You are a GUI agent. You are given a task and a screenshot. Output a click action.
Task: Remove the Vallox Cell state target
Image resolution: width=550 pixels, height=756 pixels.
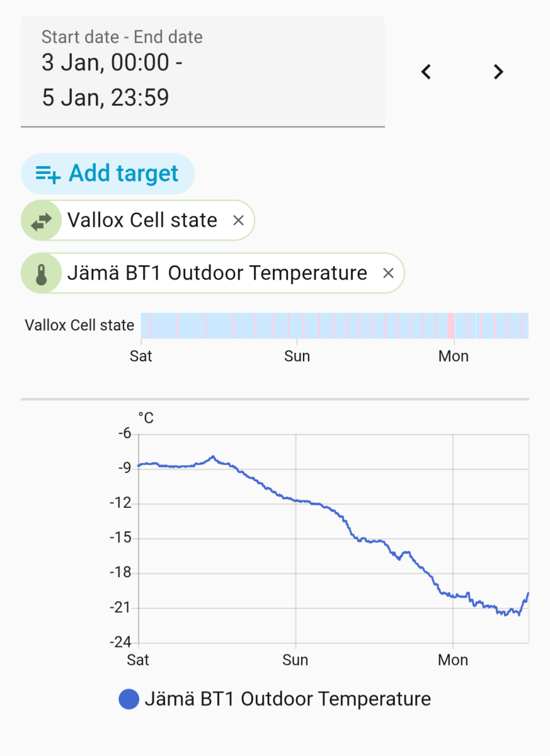pos(238,220)
